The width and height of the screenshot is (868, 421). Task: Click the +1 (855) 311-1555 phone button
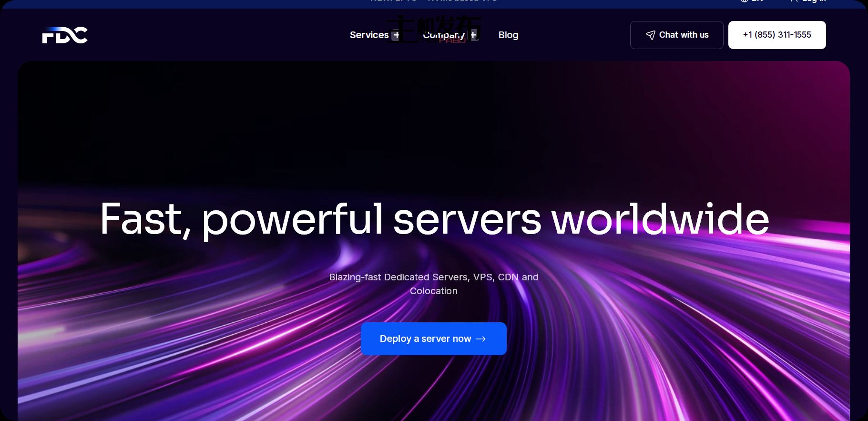click(776, 35)
